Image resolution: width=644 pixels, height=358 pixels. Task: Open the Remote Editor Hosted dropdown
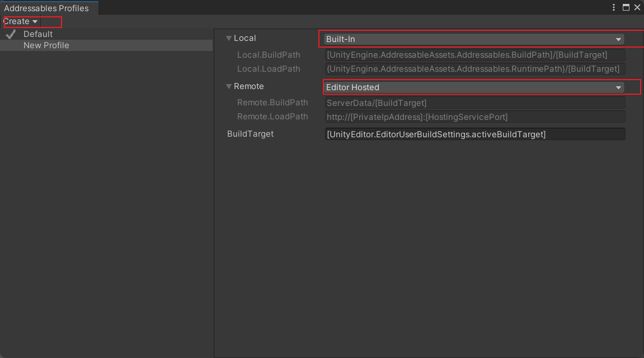[x=474, y=87]
